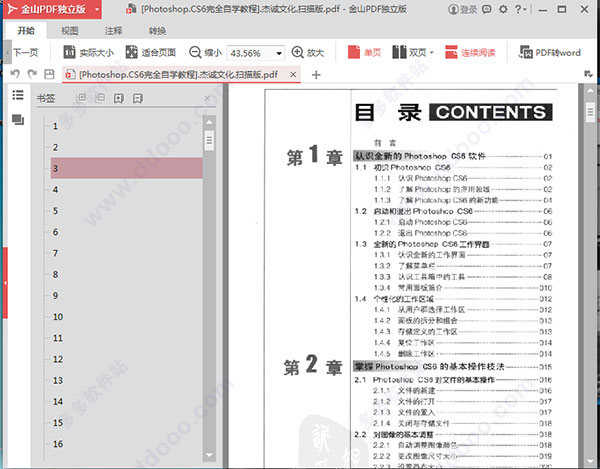Click the 登录 login icon
This screenshot has height=469, width=600.
point(462,9)
